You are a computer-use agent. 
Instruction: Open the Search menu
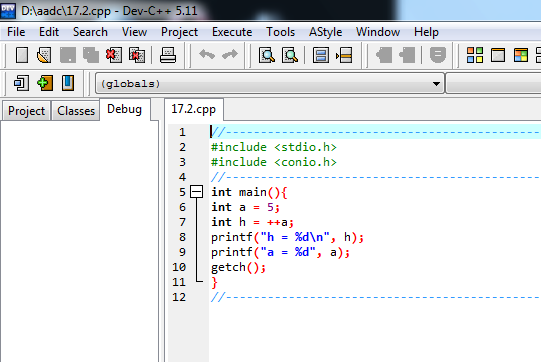coord(90,32)
